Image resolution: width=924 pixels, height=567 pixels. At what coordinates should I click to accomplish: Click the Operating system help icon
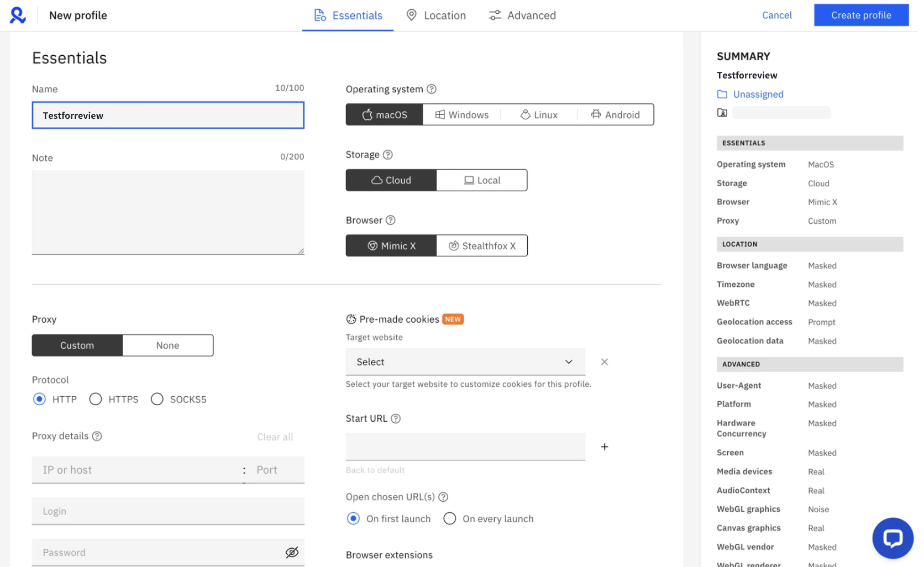click(431, 89)
